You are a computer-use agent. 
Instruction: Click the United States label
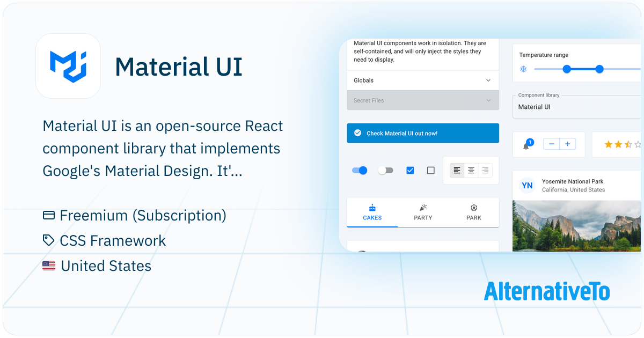pos(106,266)
